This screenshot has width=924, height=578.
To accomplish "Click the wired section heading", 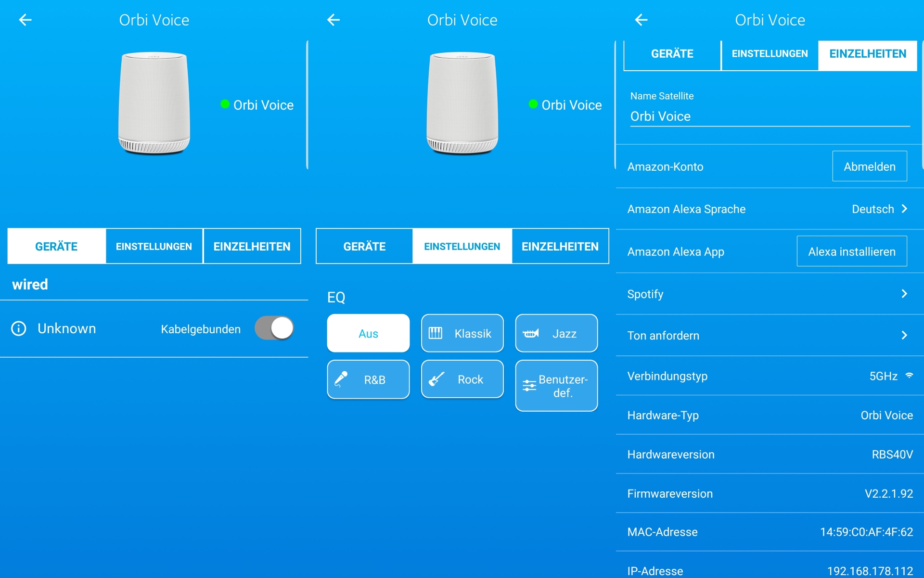I will pos(30,284).
